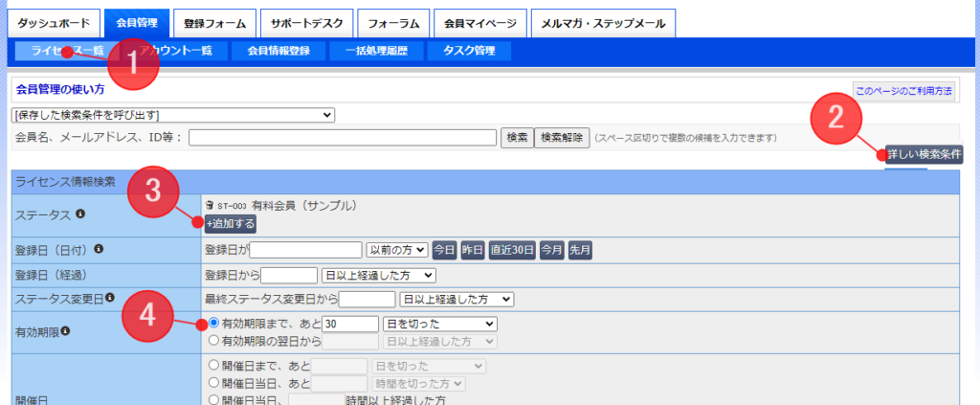Click info icon next to 有効期限 label
980x405 pixels.
tap(65, 330)
